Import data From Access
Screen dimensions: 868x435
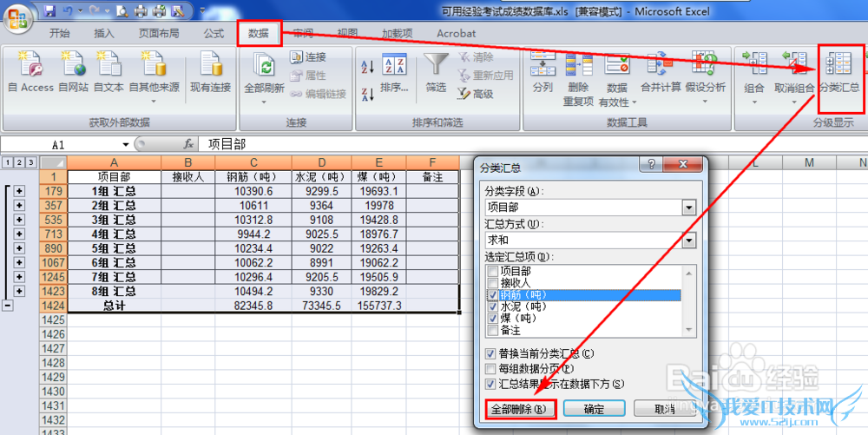pyautogui.click(x=30, y=72)
